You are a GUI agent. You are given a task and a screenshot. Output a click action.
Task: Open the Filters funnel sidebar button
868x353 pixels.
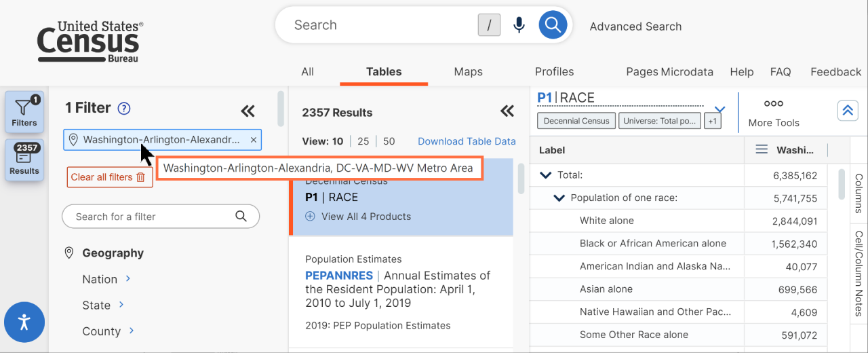[24, 111]
